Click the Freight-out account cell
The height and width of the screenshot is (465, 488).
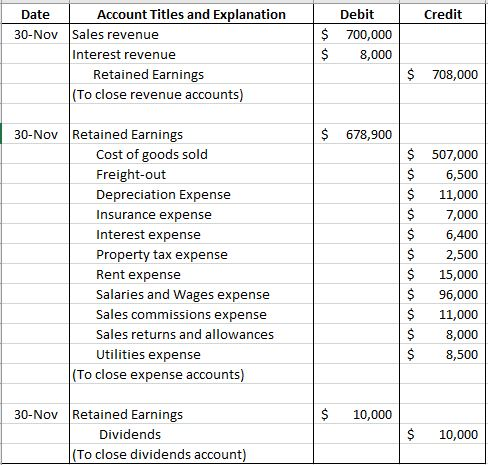click(x=191, y=174)
